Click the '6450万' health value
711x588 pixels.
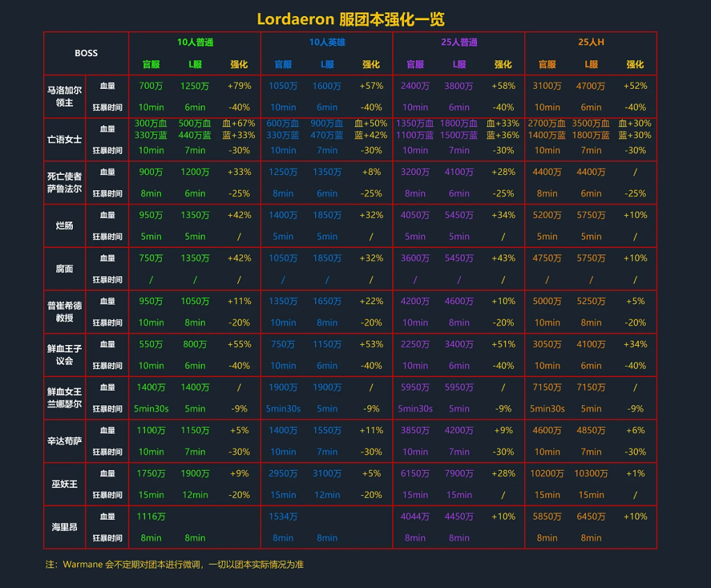click(x=591, y=516)
